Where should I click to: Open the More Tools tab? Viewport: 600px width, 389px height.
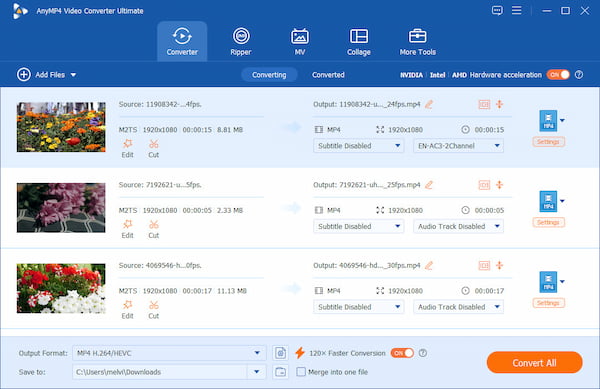(x=417, y=41)
